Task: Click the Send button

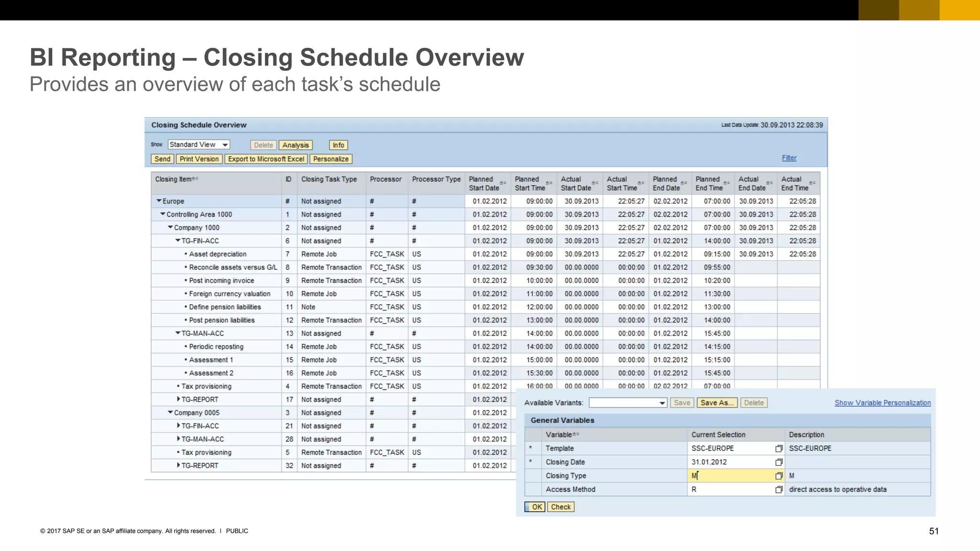Action: click(x=162, y=159)
